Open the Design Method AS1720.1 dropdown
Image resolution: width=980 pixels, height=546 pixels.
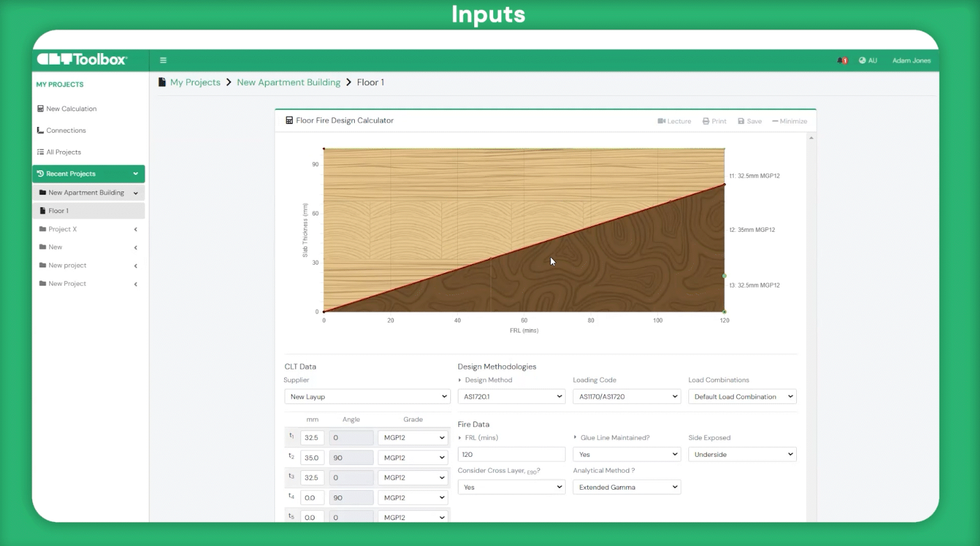coord(511,397)
